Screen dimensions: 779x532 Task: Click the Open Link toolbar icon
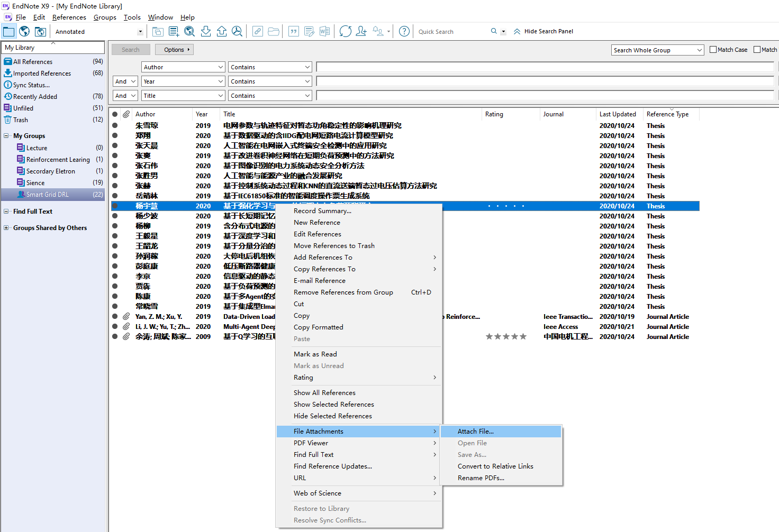[x=258, y=31]
